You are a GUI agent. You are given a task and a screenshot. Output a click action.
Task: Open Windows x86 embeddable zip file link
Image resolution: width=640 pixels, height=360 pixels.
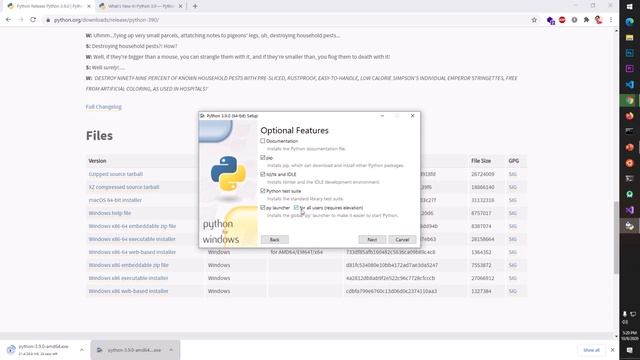129,265
